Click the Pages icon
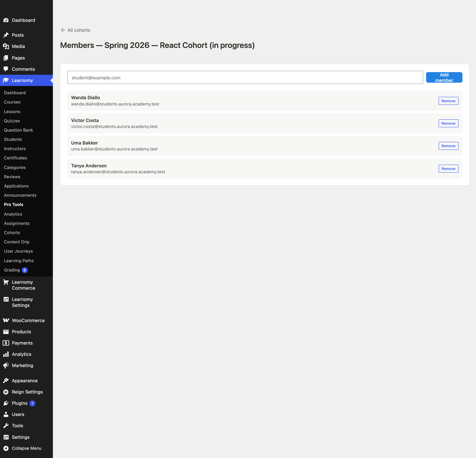This screenshot has width=476, height=458. [x=6, y=58]
